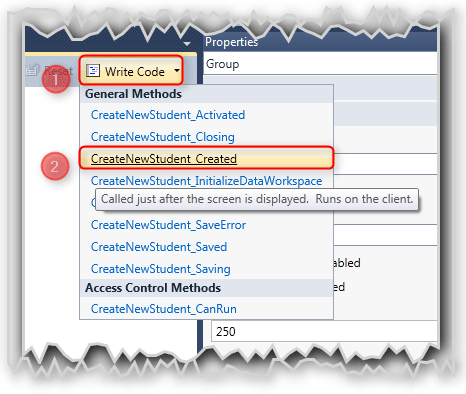Choose the CreateNewStudent_Saving method
This screenshot has height=394, width=466.
[161, 269]
